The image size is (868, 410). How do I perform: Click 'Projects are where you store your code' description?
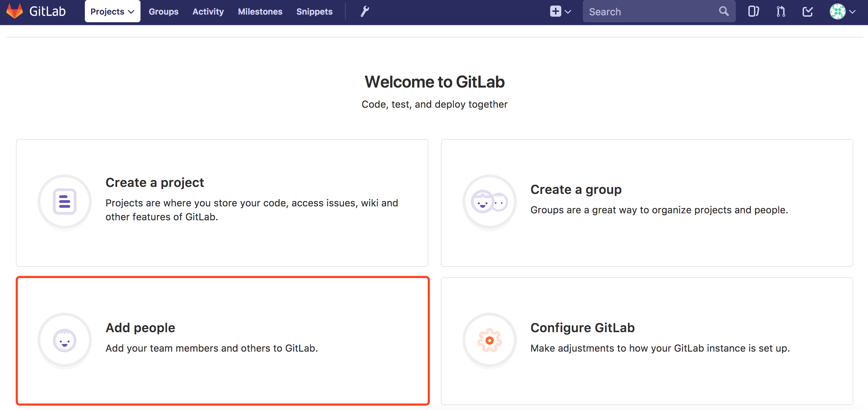[252, 210]
